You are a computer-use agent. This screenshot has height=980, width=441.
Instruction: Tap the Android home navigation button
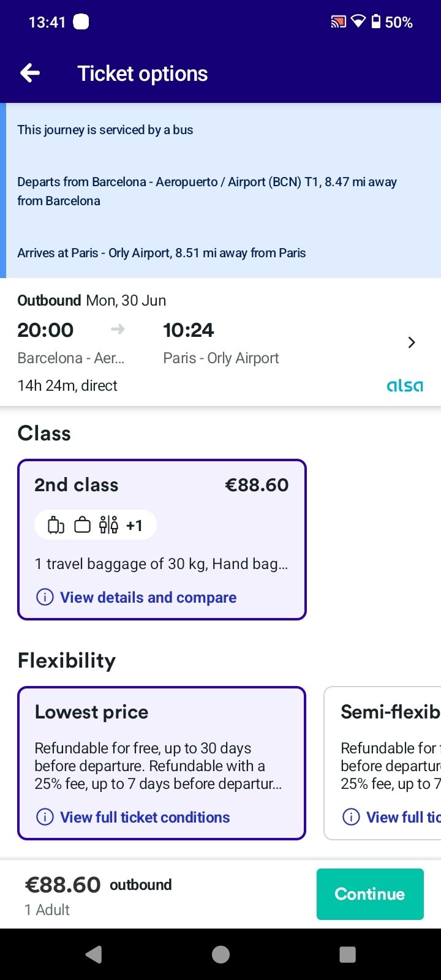[221, 954]
